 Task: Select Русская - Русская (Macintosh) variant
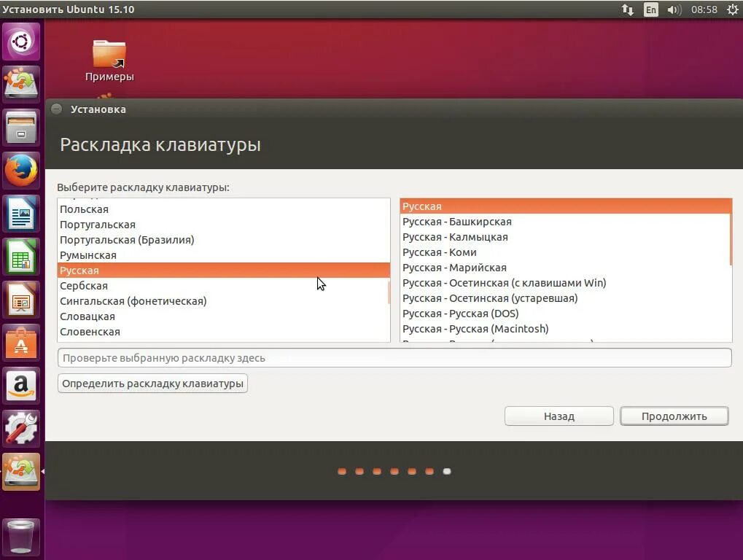click(x=565, y=329)
